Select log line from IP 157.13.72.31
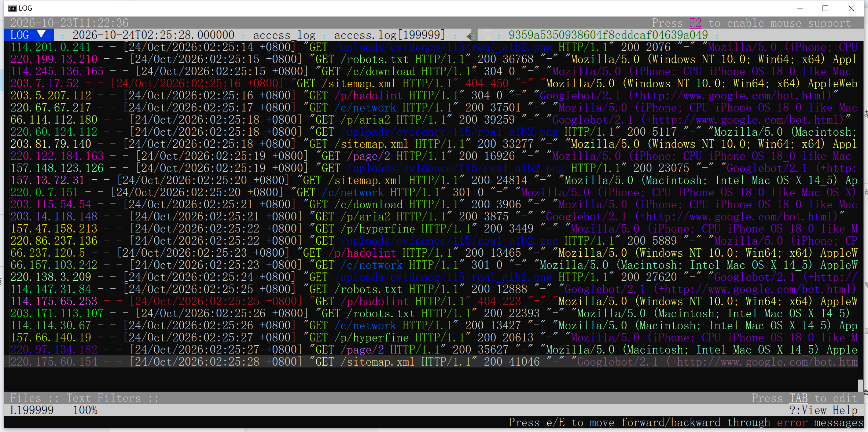The height and width of the screenshot is (432, 868). tap(434, 180)
